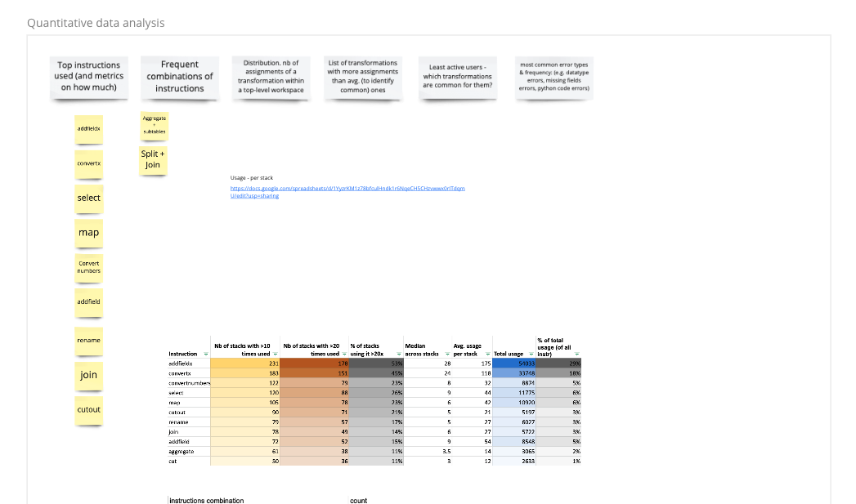This screenshot has height=504, width=856.
Task: Select the 'Aggregate + subtables' sticky note
Action: [154, 125]
